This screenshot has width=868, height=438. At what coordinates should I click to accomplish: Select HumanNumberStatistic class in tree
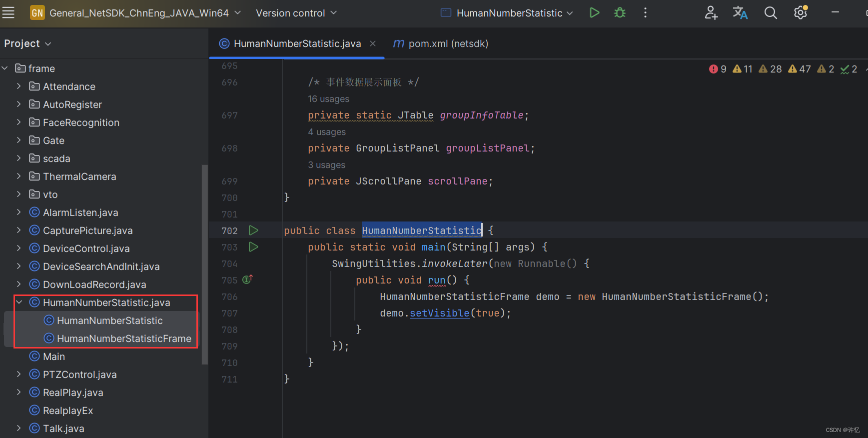(110, 320)
